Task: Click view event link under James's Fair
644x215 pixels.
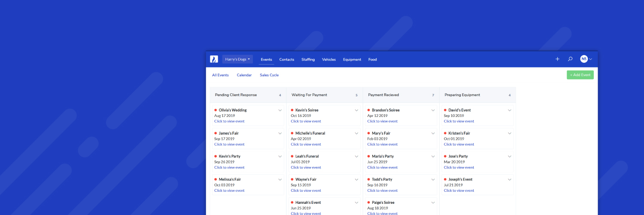Action: point(229,144)
